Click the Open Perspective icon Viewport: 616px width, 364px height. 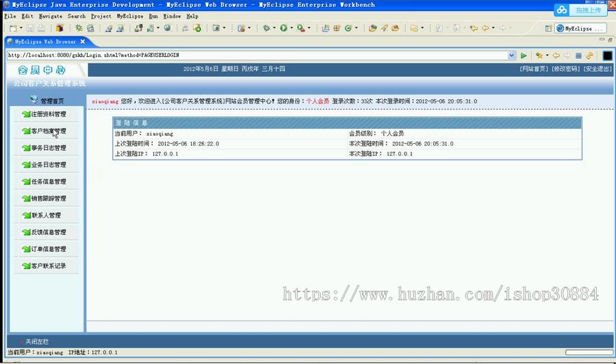[548, 28]
